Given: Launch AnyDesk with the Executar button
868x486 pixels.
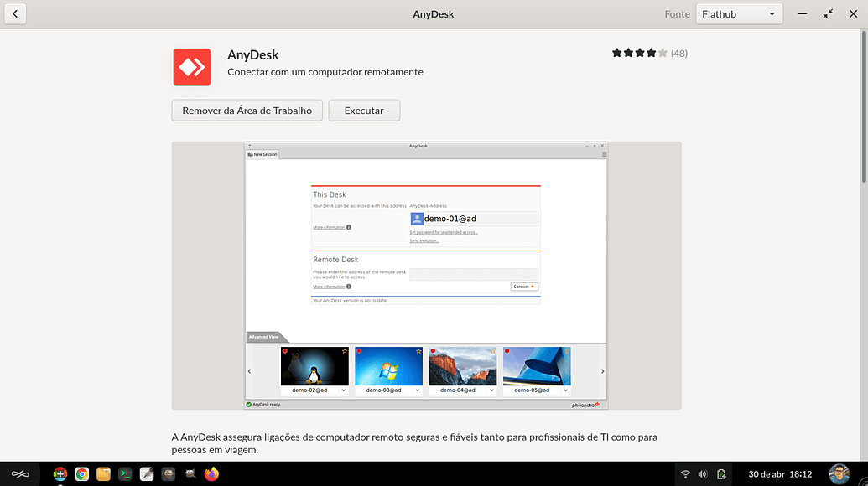Looking at the screenshot, I should point(364,111).
